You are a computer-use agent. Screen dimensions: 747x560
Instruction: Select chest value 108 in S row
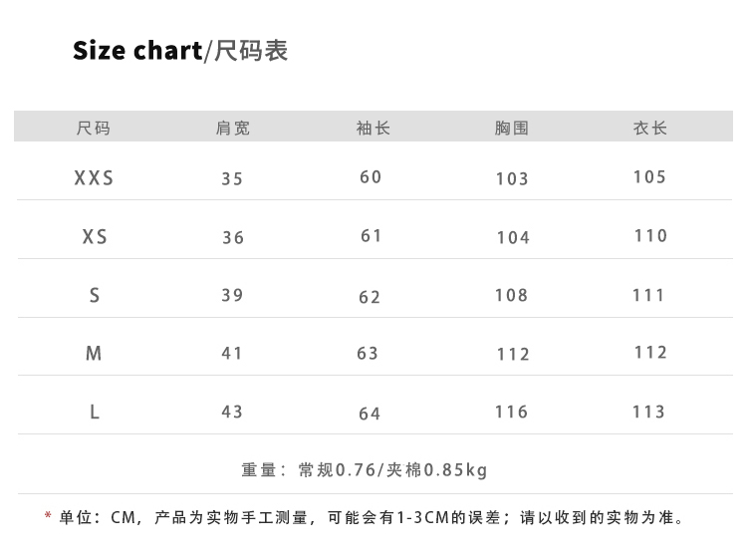point(512,296)
